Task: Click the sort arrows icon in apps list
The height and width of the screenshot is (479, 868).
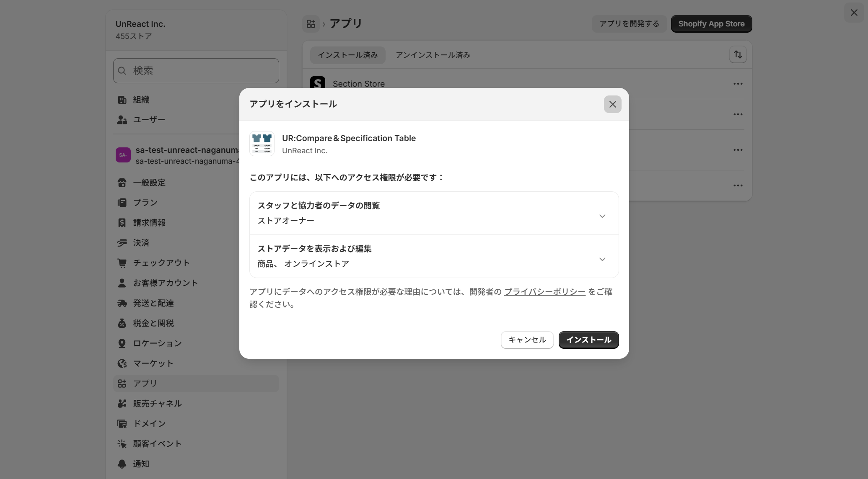Action: coord(738,55)
